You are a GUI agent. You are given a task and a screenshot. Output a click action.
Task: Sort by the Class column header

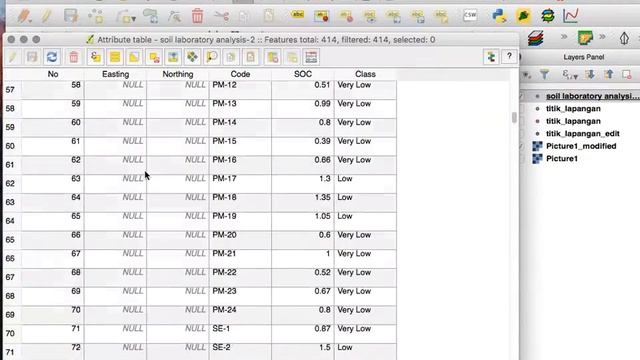click(365, 74)
